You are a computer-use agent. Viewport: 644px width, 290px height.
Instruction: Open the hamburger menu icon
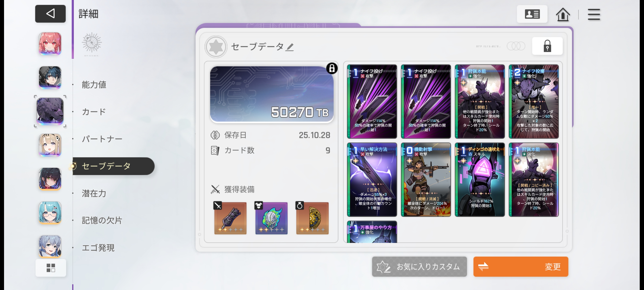tap(594, 14)
